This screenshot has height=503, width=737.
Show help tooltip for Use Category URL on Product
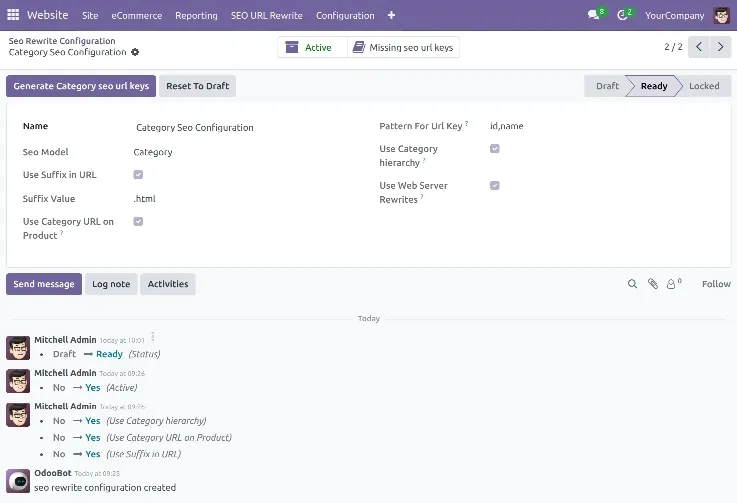[61, 232]
